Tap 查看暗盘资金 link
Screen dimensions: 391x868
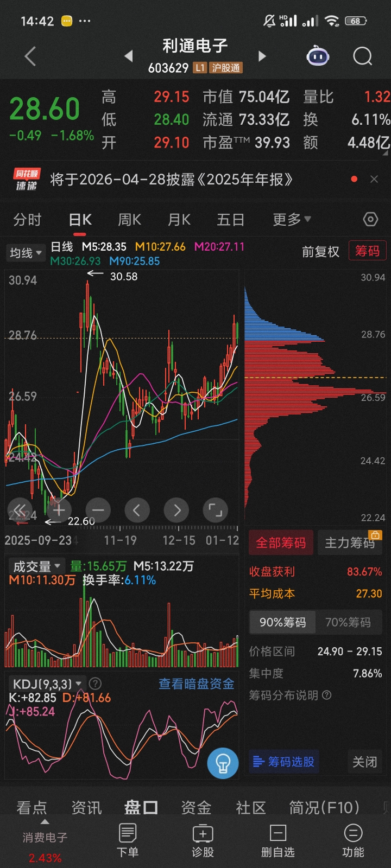(197, 684)
